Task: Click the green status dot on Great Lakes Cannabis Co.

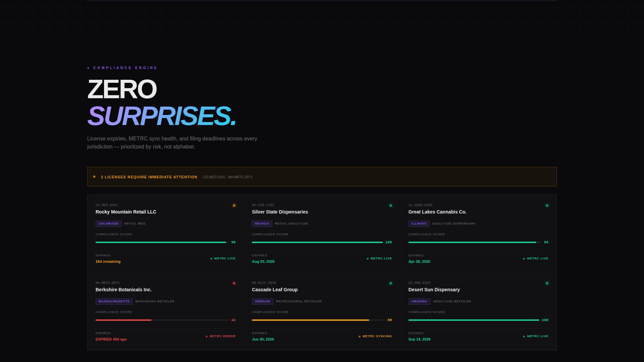Action: 547,205
